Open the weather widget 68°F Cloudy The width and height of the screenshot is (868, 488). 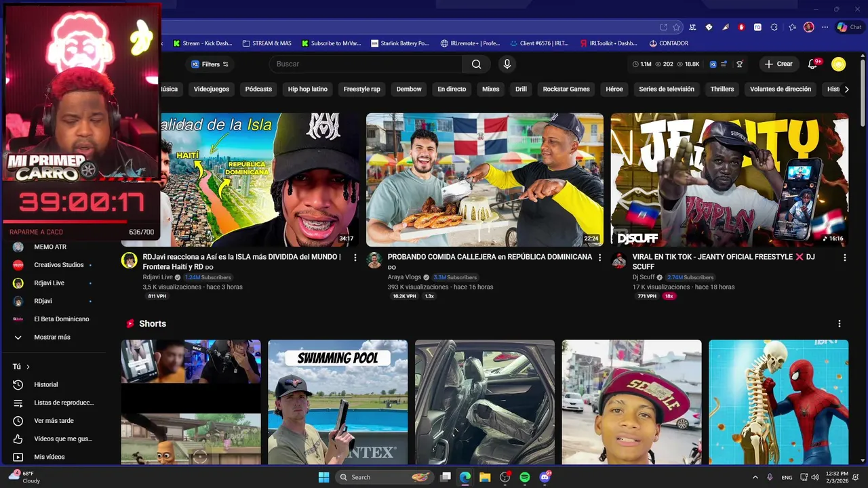click(x=24, y=477)
